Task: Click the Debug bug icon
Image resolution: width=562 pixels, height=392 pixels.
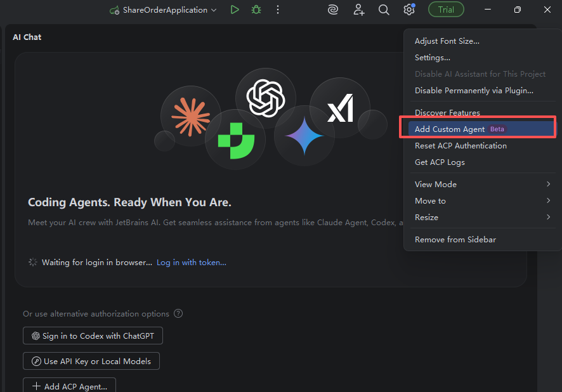Action: point(256,10)
